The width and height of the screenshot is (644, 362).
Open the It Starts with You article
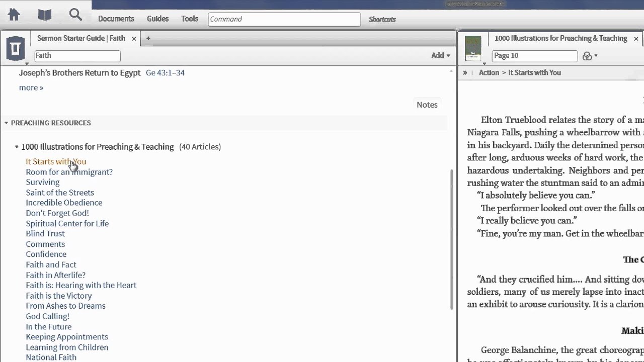click(x=56, y=161)
